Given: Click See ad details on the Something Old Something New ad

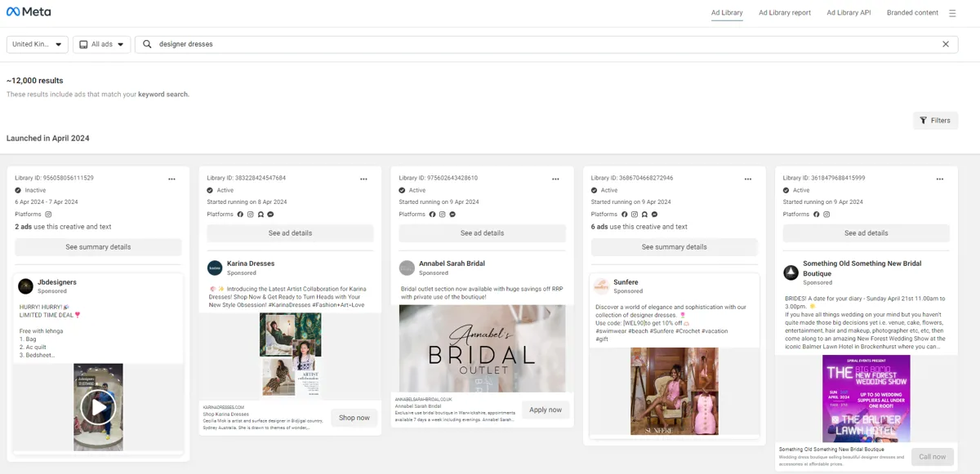Looking at the screenshot, I should [866, 233].
